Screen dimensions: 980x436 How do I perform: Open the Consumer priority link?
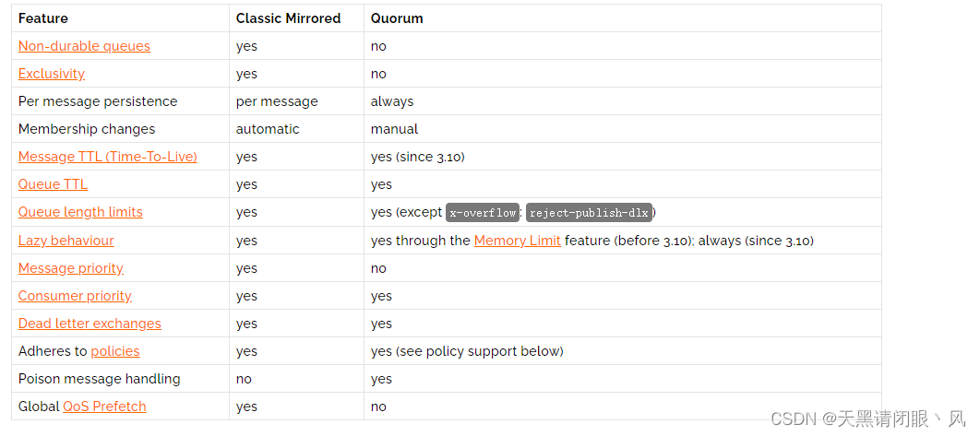(75, 296)
